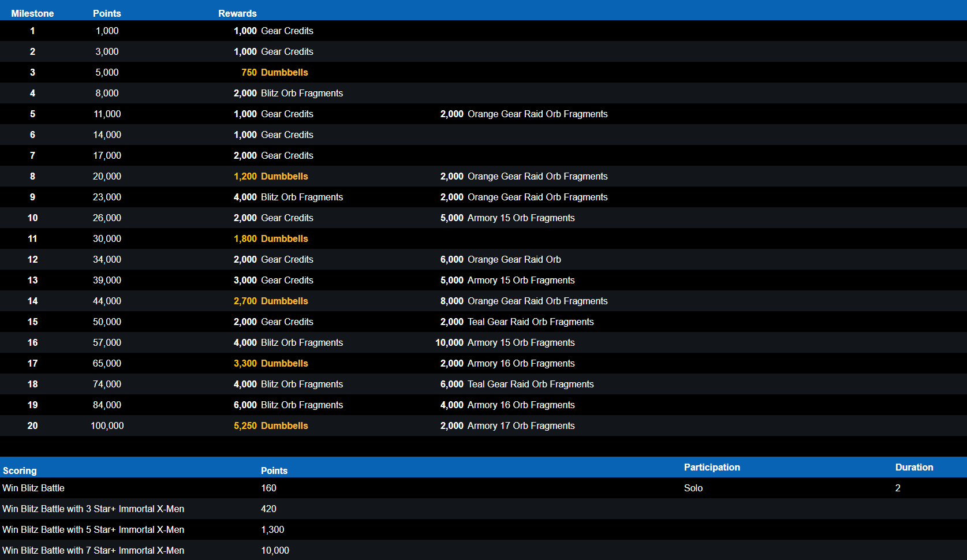Select Win Blitz Battle with 7 Star+ row
The width and height of the screenshot is (967, 560).
[x=94, y=550]
